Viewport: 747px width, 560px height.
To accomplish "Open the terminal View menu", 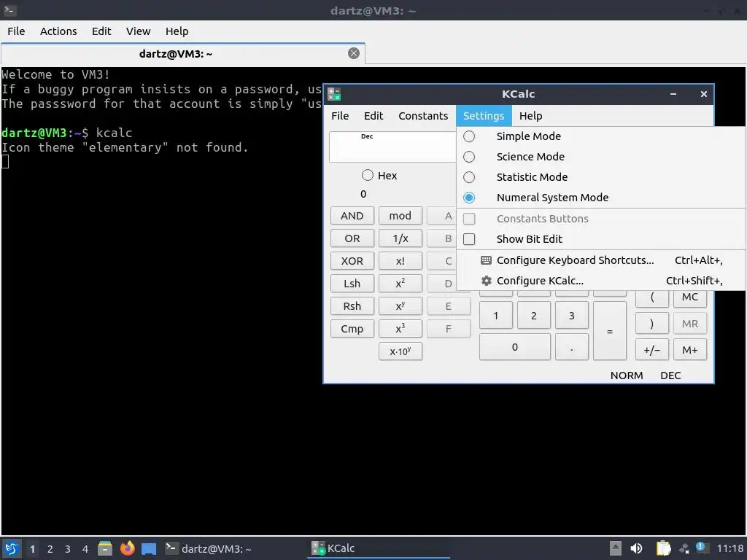I will click(138, 31).
